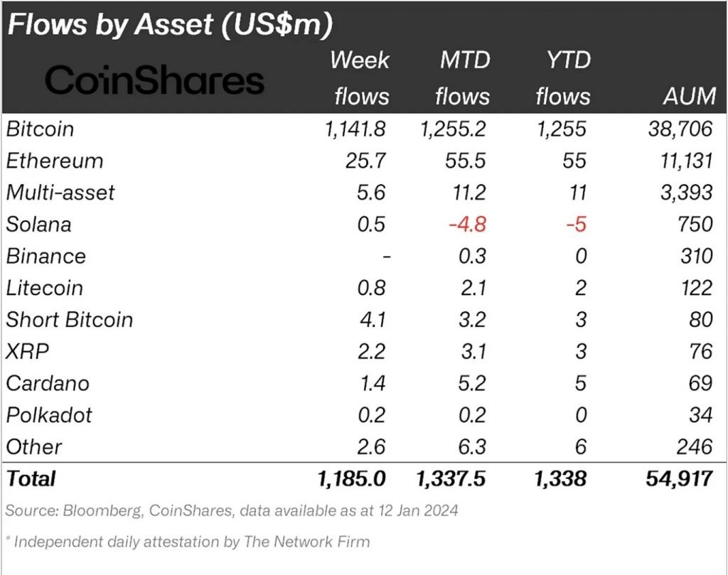Click the Bloomberg, CoinShares source note
Image resolution: width=728 pixels, height=575 pixels.
(232, 510)
